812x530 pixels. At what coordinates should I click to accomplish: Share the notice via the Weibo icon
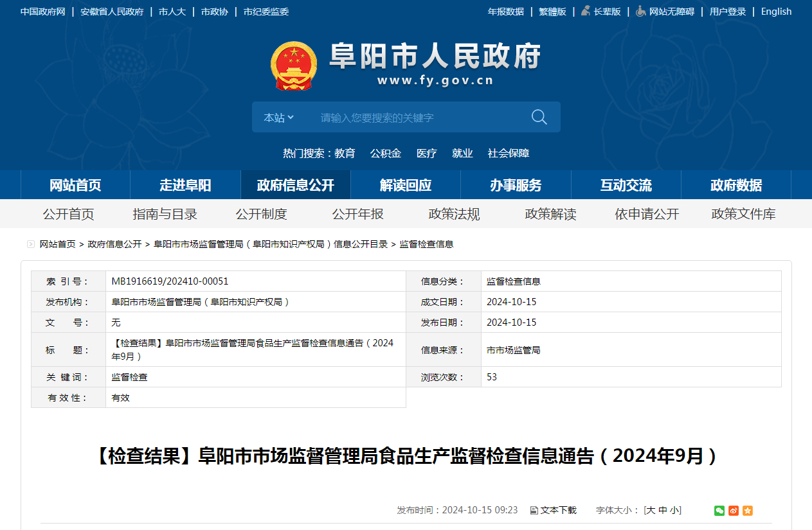click(734, 511)
